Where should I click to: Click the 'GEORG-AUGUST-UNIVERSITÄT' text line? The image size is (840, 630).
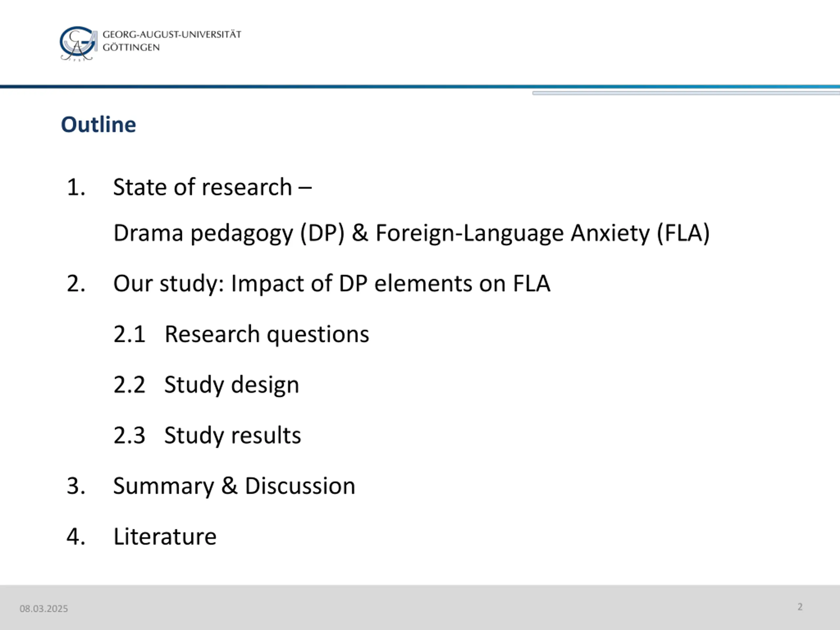[x=172, y=34]
